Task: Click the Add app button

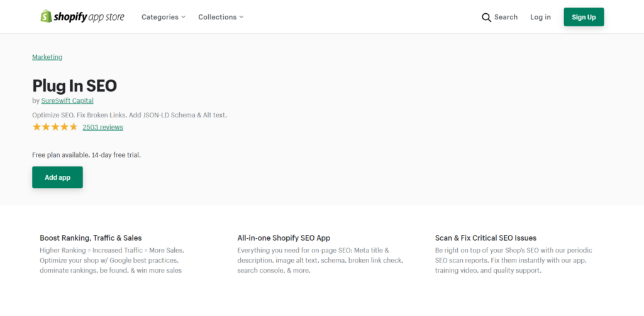Action: click(x=57, y=177)
